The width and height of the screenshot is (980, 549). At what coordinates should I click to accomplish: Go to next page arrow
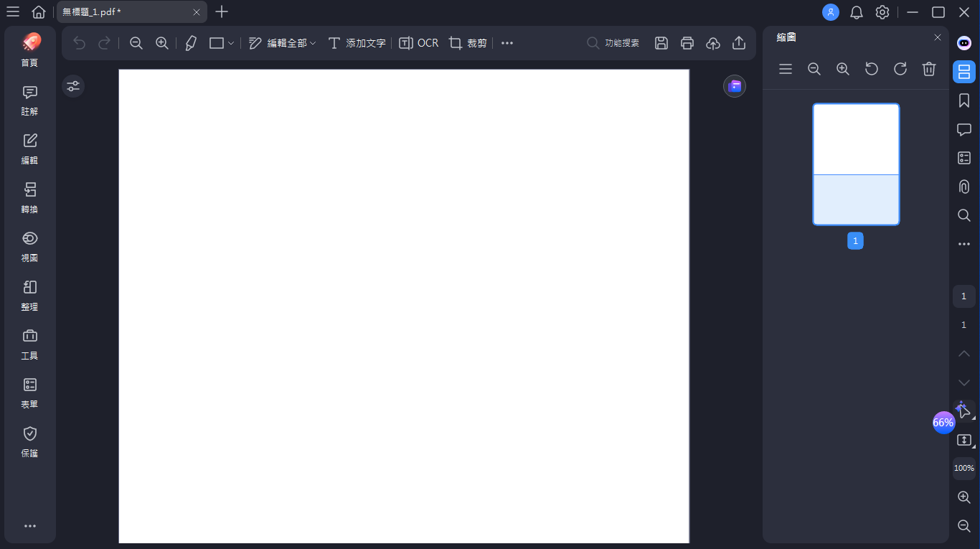tap(964, 383)
